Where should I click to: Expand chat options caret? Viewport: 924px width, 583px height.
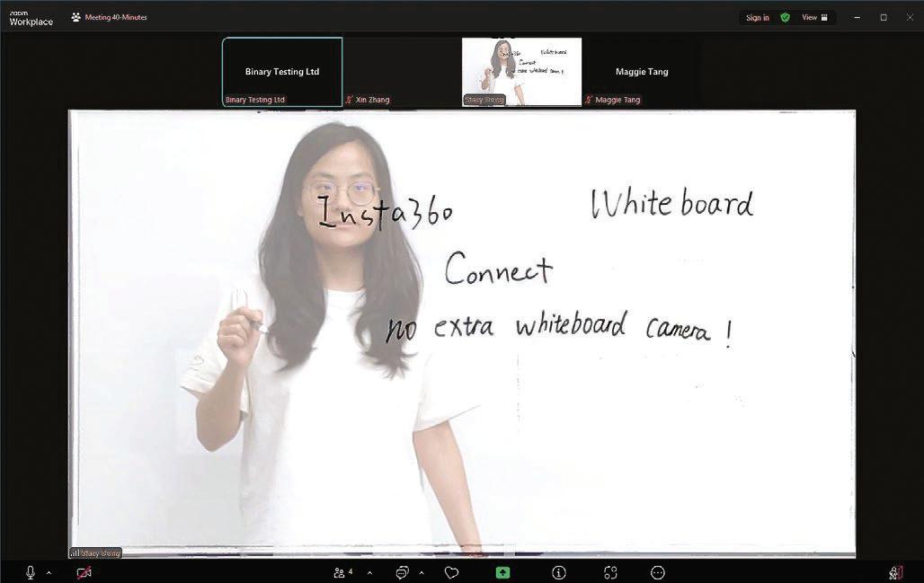(x=422, y=572)
